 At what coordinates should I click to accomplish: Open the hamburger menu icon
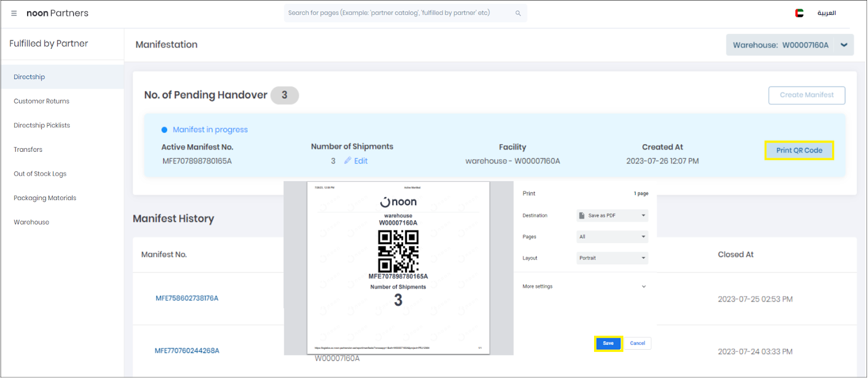tap(14, 13)
